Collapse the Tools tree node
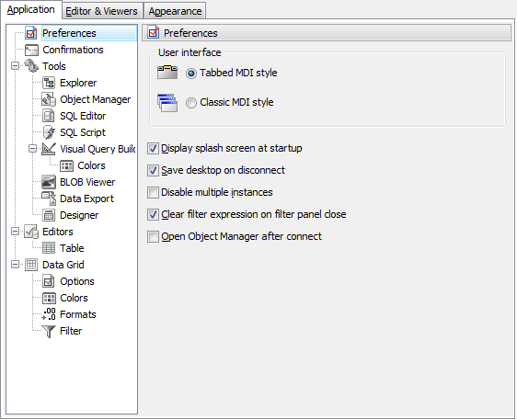The height and width of the screenshot is (420, 517). pos(15,66)
